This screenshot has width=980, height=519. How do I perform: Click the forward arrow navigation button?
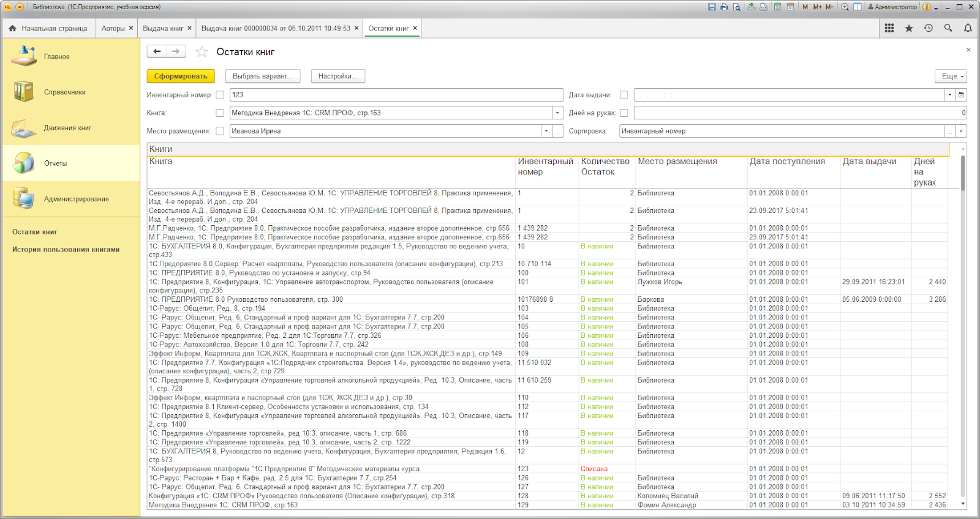176,51
